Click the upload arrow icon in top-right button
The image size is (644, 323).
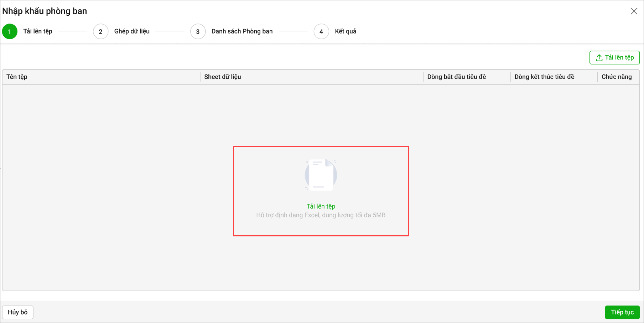(599, 58)
